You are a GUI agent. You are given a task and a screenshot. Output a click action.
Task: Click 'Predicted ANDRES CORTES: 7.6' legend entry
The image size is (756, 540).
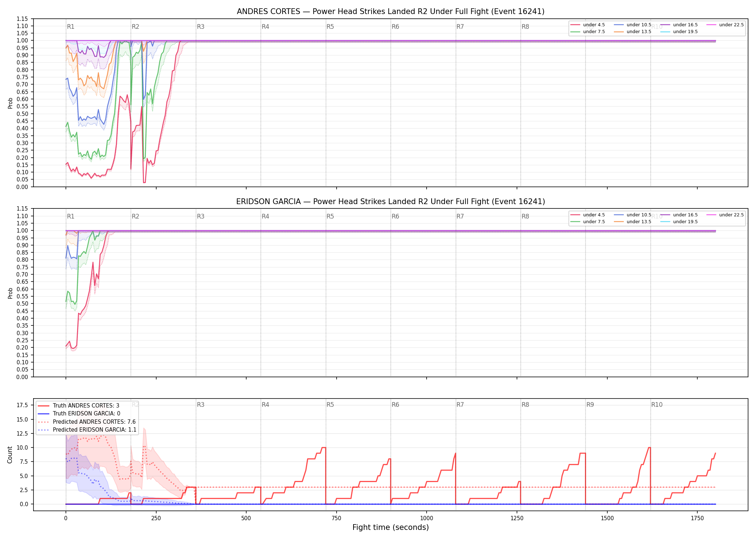(x=87, y=422)
